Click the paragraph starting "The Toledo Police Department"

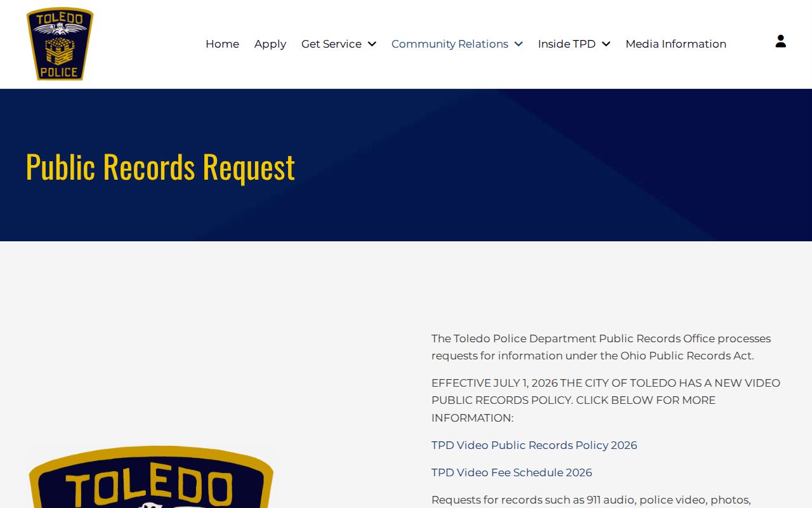tap(601, 347)
